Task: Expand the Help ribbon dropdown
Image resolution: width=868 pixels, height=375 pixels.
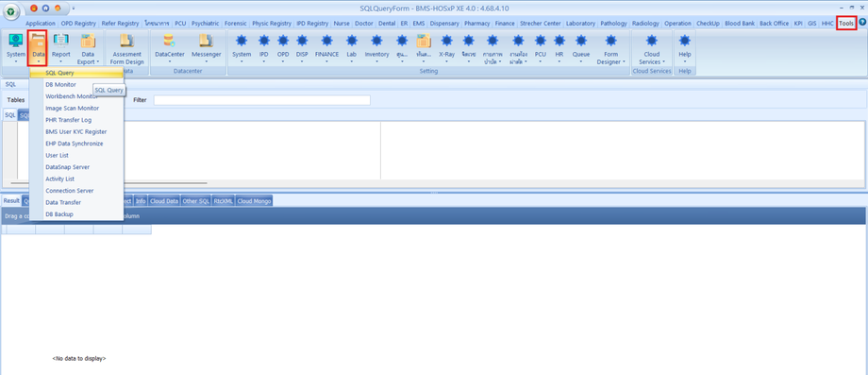Action: pyautogui.click(x=685, y=61)
